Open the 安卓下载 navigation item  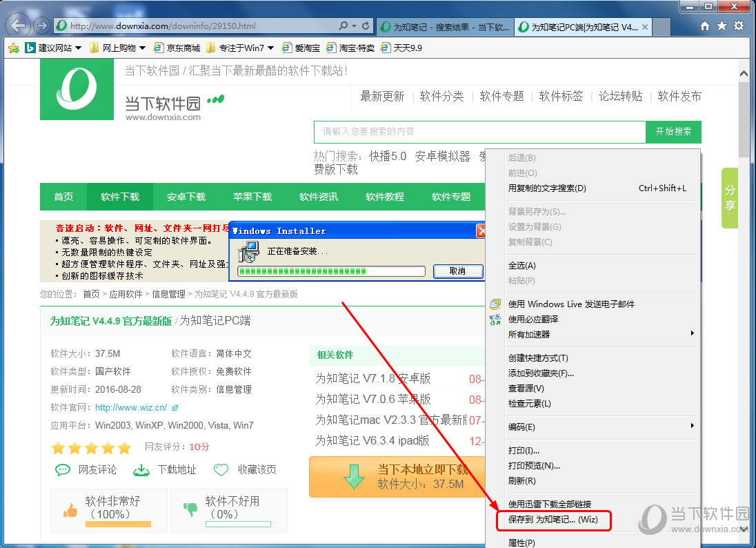(186, 197)
